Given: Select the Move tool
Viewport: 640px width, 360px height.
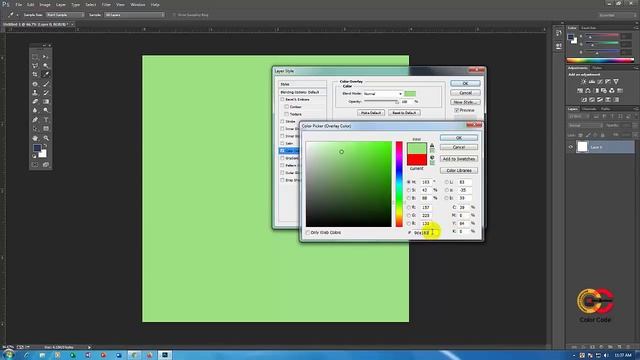Looking at the screenshot, I should 46,56.
